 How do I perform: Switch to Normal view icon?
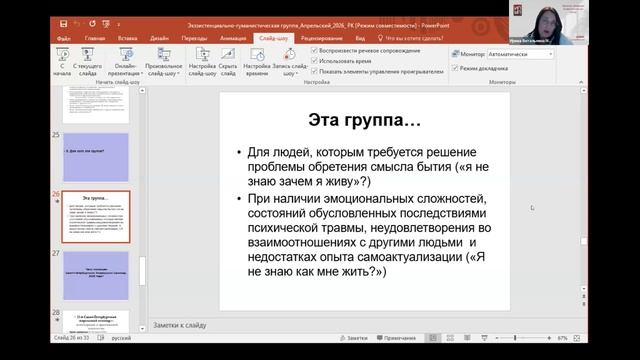pos(433,338)
